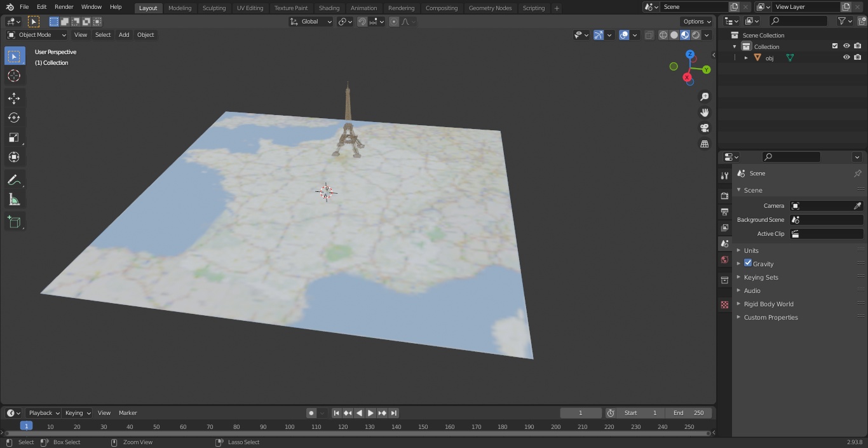The width and height of the screenshot is (868, 448).
Task: Toggle X-ray display mode
Action: pyautogui.click(x=649, y=35)
